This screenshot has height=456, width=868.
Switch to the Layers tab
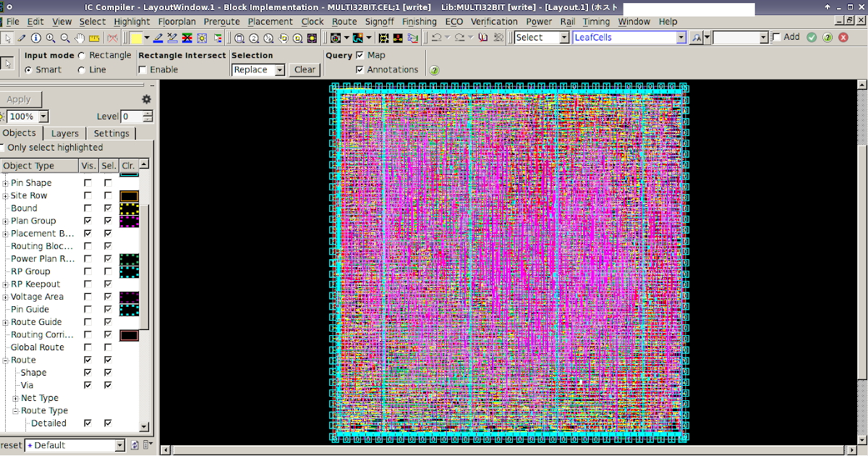click(x=64, y=133)
